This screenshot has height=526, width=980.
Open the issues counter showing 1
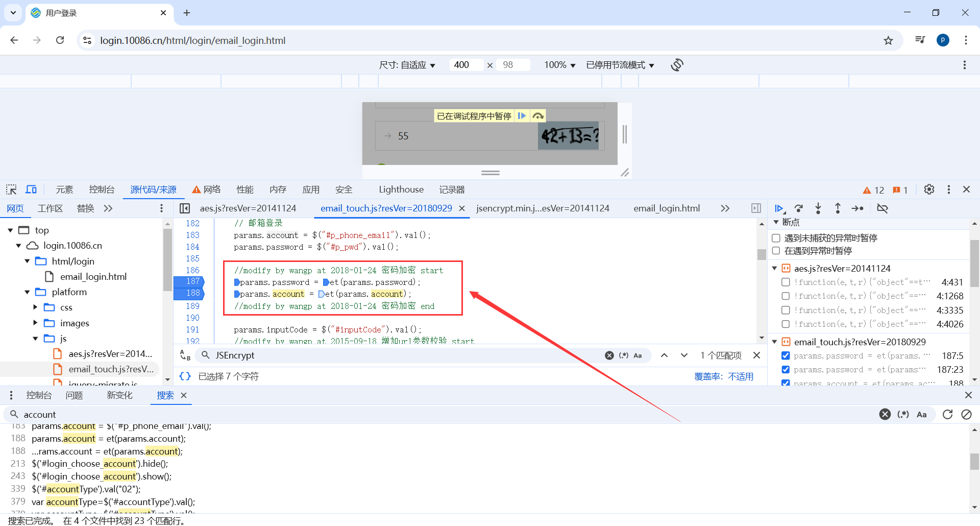tap(900, 190)
